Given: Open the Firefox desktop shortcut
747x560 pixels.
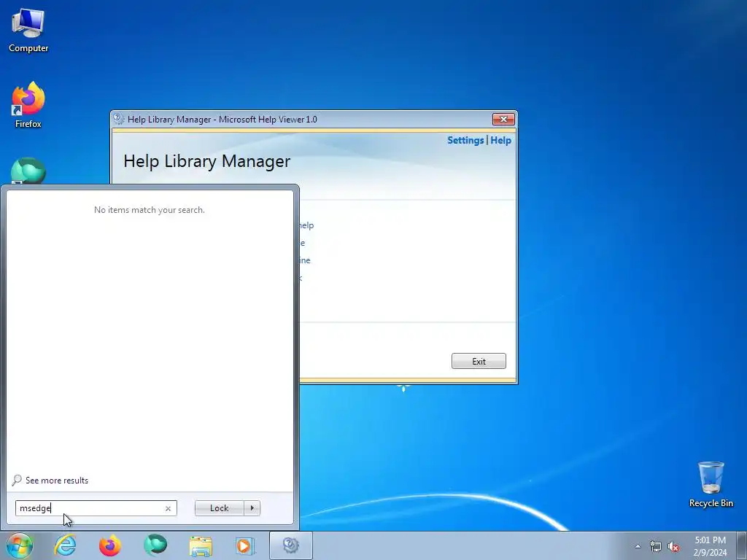Looking at the screenshot, I should coord(28,105).
